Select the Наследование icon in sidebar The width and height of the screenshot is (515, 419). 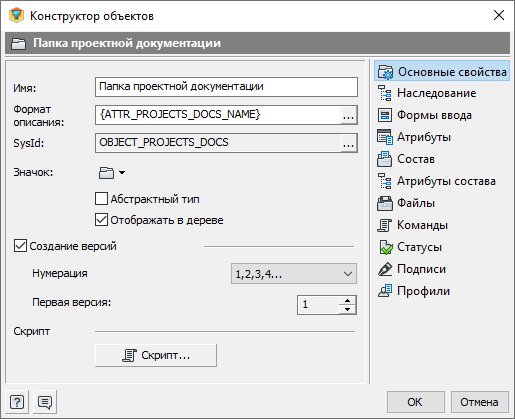385,93
